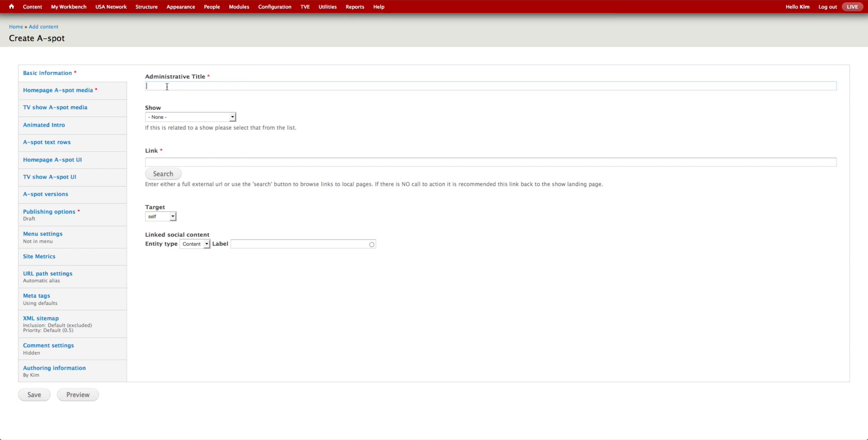868x440 pixels.
Task: Open the Show dropdown list
Action: click(190, 117)
